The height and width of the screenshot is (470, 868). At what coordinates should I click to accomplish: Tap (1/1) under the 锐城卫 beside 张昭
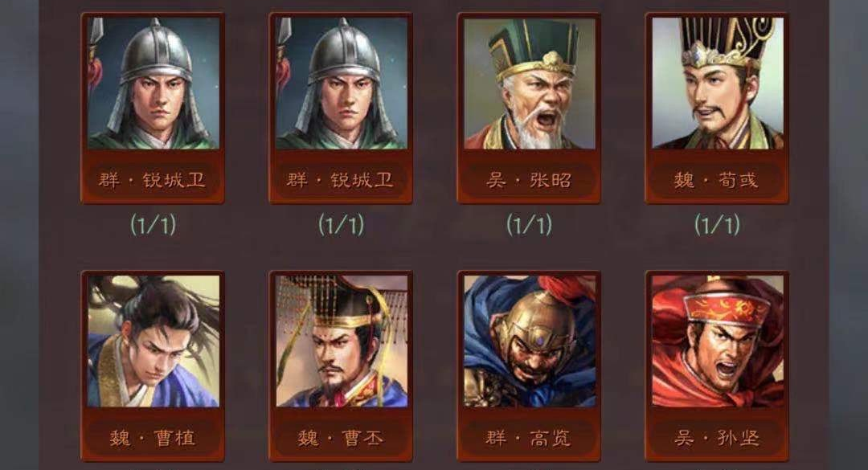coord(342,225)
